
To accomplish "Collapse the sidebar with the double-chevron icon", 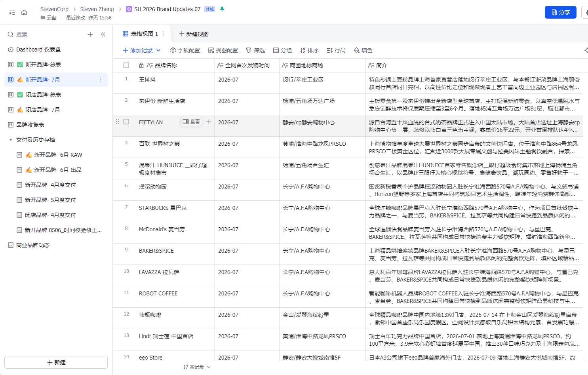I will 103,34.
